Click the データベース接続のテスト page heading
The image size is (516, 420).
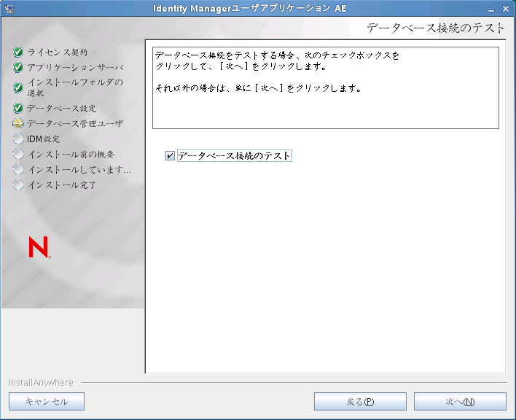point(435,28)
